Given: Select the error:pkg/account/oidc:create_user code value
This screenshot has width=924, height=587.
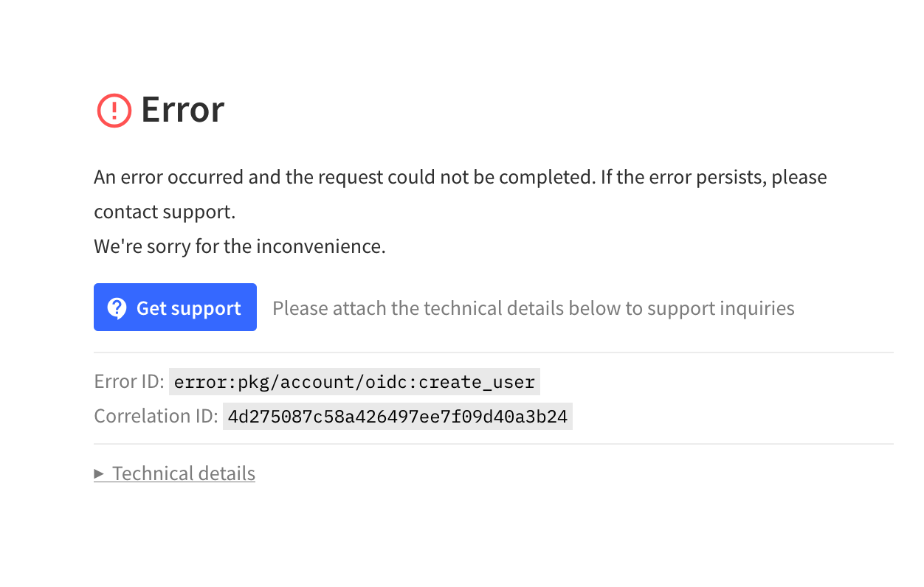Looking at the screenshot, I should pos(354,382).
